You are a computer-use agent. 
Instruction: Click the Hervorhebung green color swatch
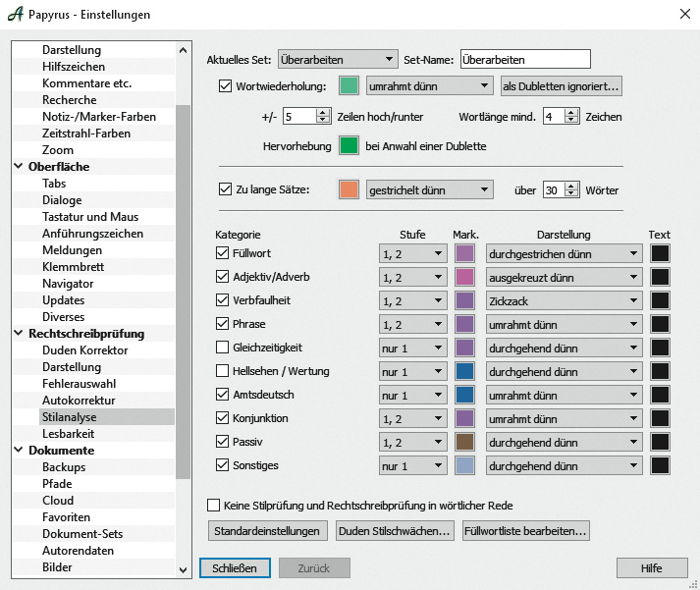click(x=349, y=146)
